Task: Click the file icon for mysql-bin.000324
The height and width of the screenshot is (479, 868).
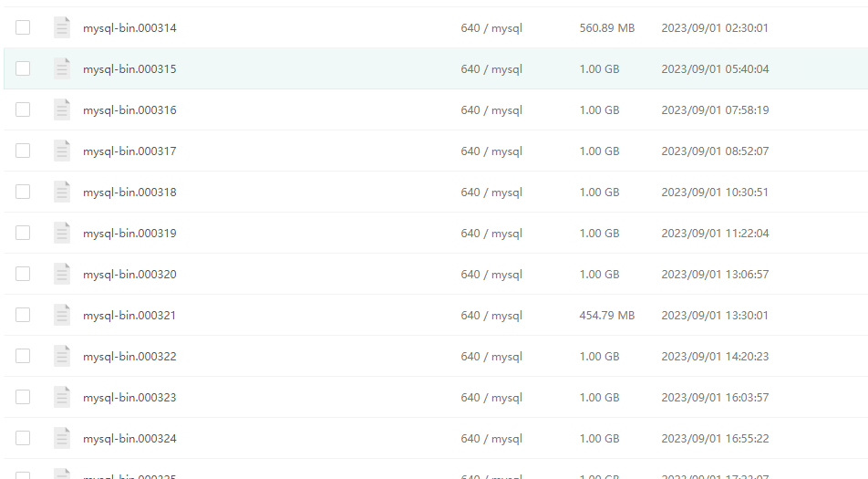Action: (x=62, y=438)
